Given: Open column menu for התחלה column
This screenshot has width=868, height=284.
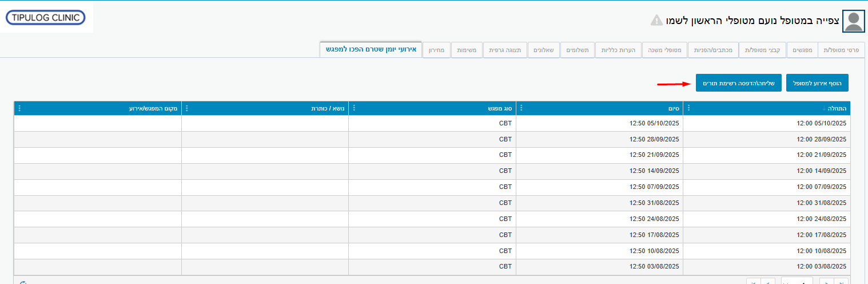Looking at the screenshot, I should tap(688, 108).
